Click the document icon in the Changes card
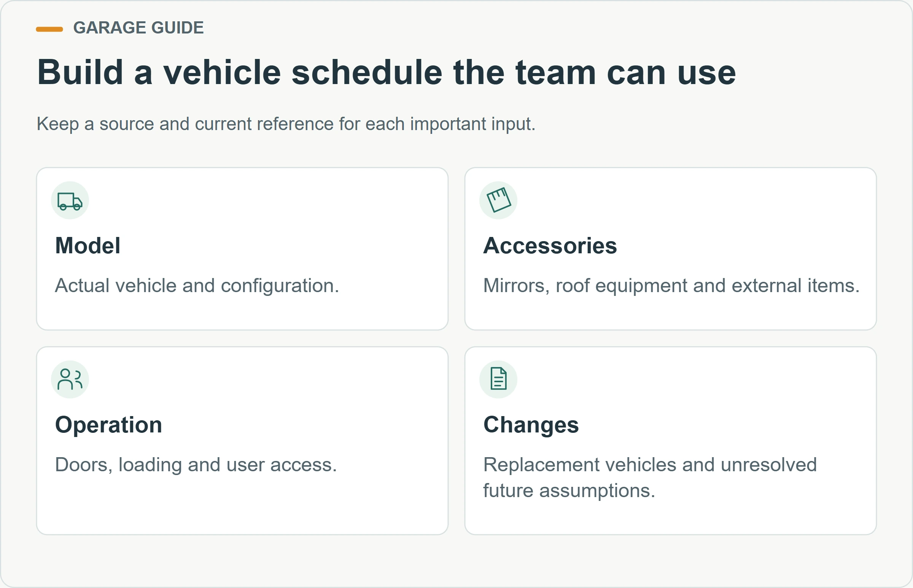The width and height of the screenshot is (913, 588). click(x=498, y=380)
